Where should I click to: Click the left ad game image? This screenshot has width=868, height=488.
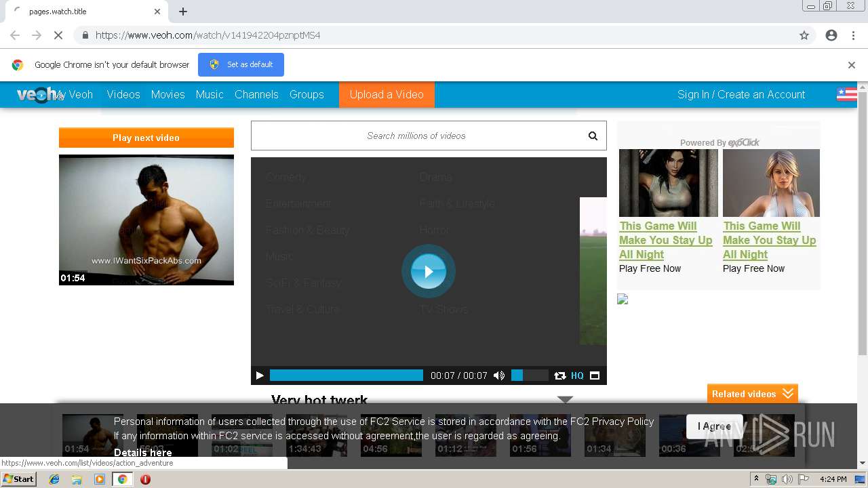click(669, 183)
